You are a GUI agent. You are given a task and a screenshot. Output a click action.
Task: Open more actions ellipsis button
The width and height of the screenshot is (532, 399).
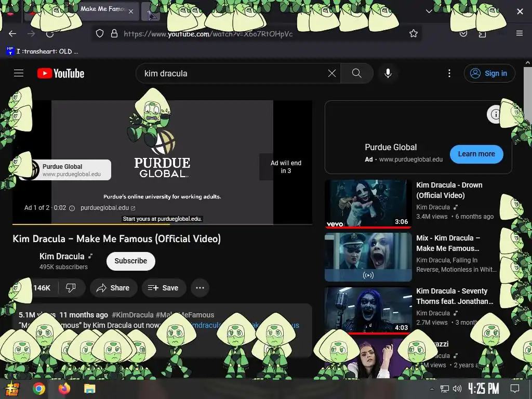200,288
